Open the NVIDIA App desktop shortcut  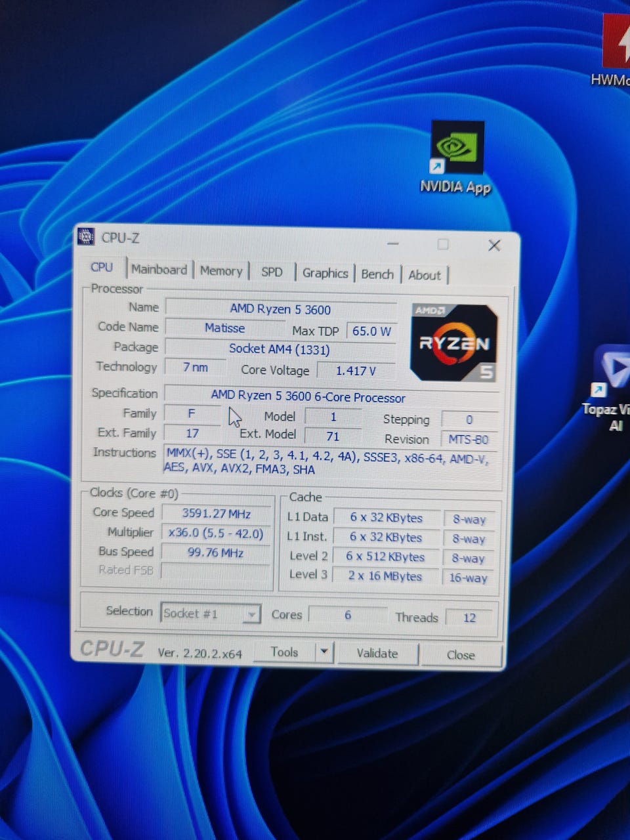tap(457, 158)
